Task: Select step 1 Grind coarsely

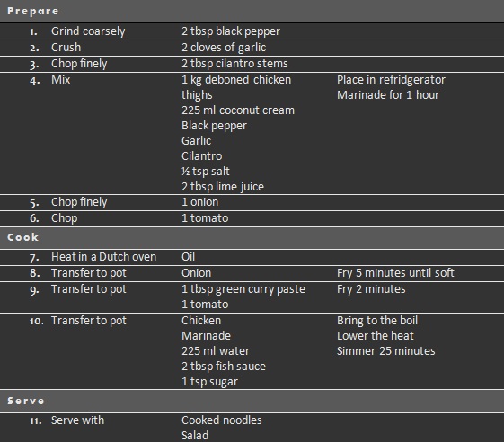Action: click(88, 31)
